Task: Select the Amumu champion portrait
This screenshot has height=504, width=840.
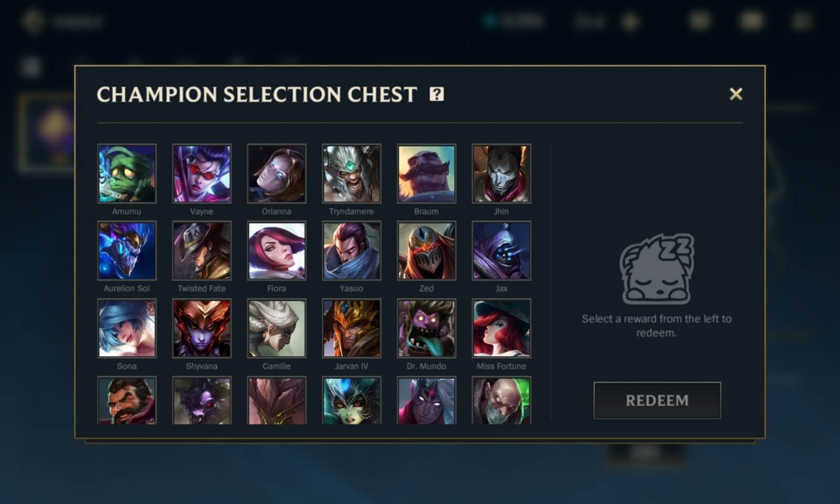Action: pos(127,174)
